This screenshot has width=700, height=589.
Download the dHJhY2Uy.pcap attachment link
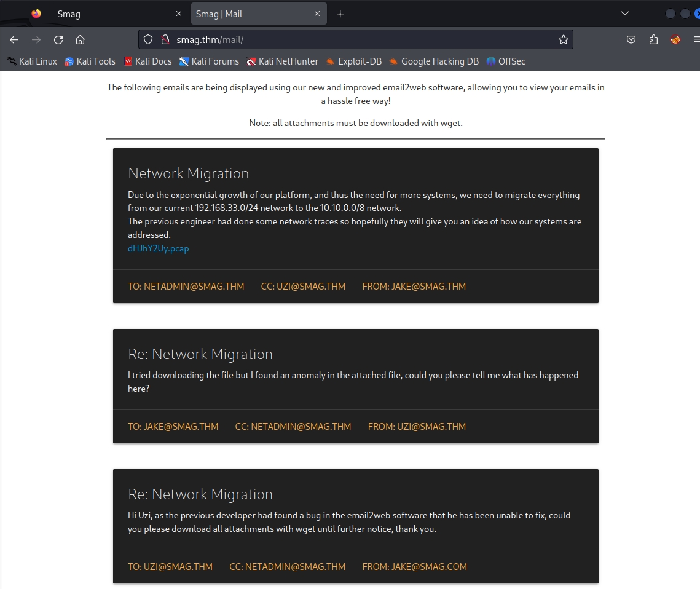(x=159, y=248)
